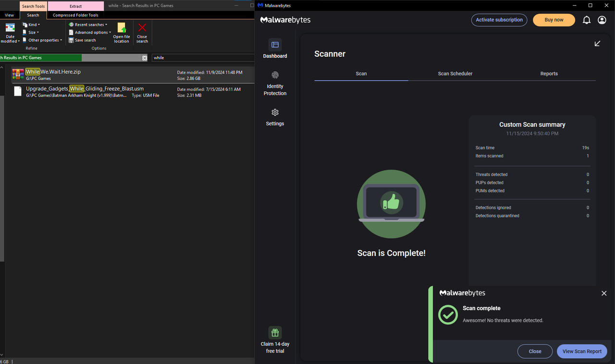Open the Recent searches dropdown
Image resolution: width=615 pixels, height=364 pixels.
88,24
